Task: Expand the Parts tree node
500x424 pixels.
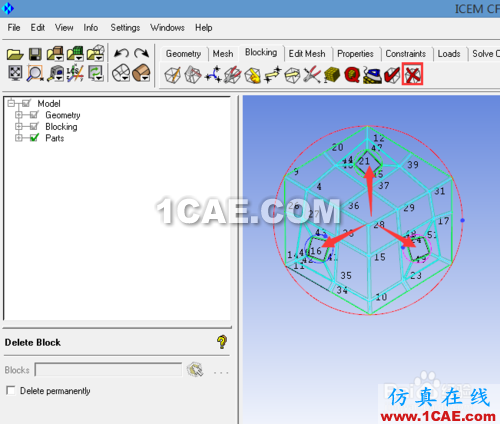Action: pos(19,138)
